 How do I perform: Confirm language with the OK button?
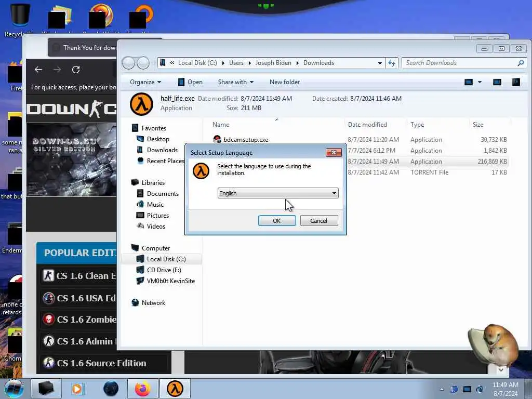277,220
